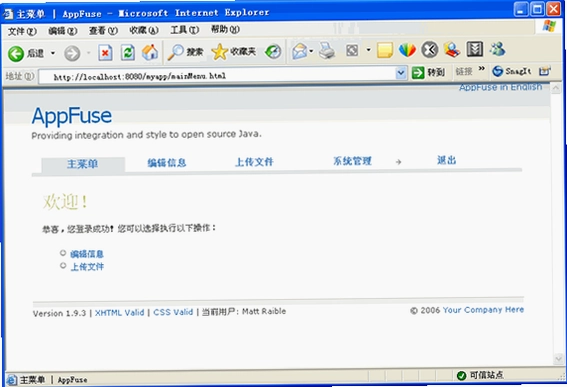Stop loading with the red X icon
The image size is (567, 387).
(105, 53)
